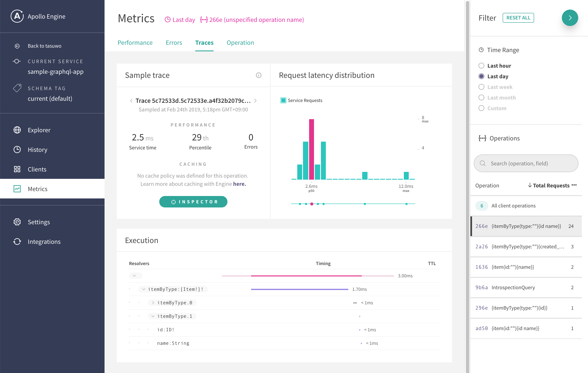Image resolution: width=588 pixels, height=373 pixels.
Task: Collapse filter panel with arrow button
Action: 570,18
